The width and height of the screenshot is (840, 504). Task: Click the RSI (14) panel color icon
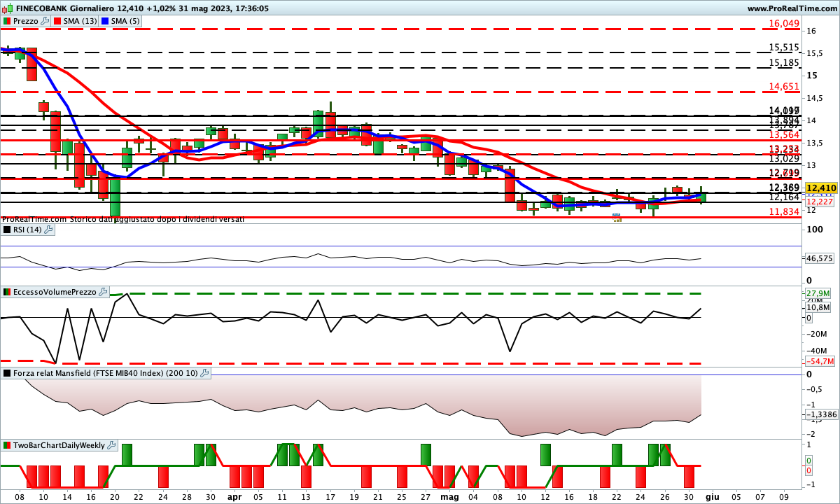pyautogui.click(x=6, y=229)
